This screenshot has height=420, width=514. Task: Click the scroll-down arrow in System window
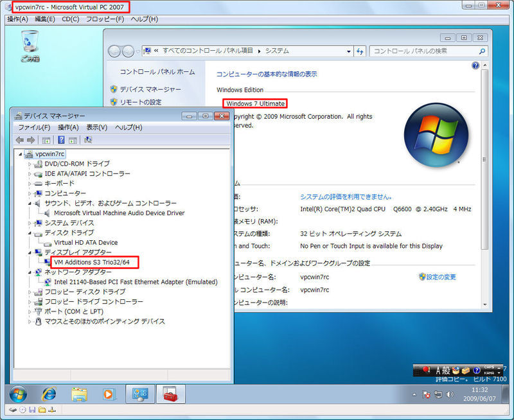(485, 304)
